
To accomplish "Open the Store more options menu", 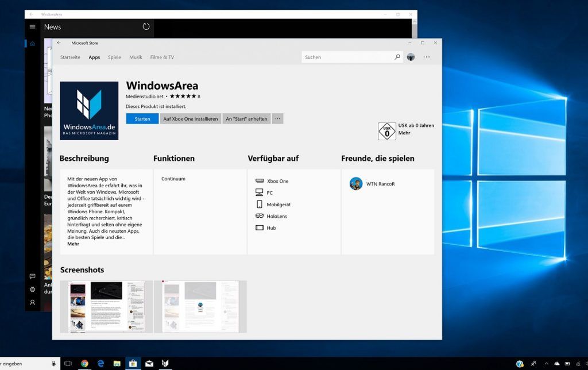I will 427,57.
